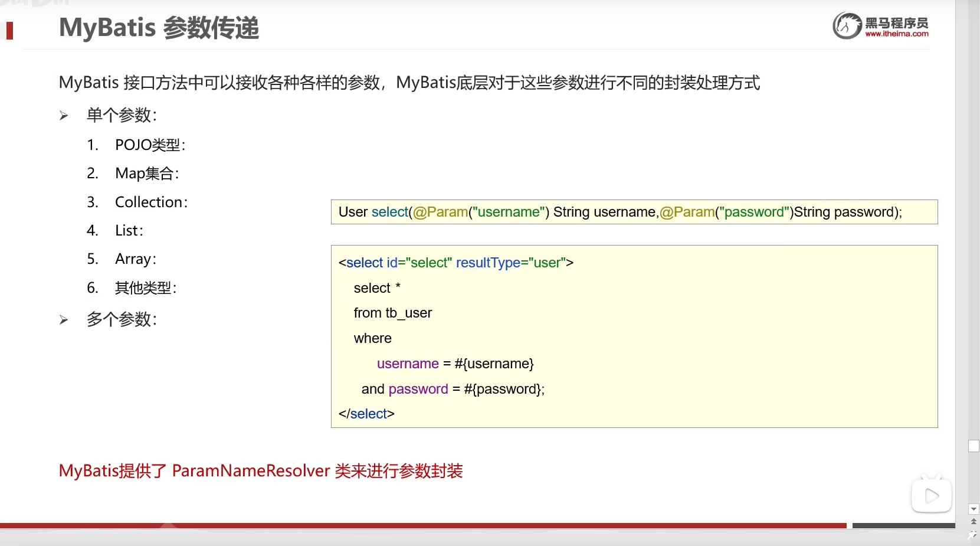The height and width of the screenshot is (546, 980).
Task: Click the '<select id="select" resultType="user">' line
Action: point(456,263)
